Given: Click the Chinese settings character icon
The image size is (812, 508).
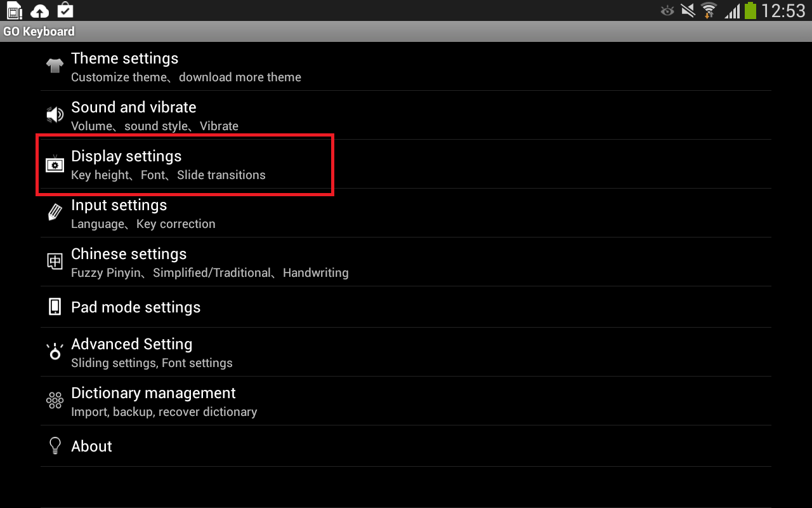Looking at the screenshot, I should [55, 261].
